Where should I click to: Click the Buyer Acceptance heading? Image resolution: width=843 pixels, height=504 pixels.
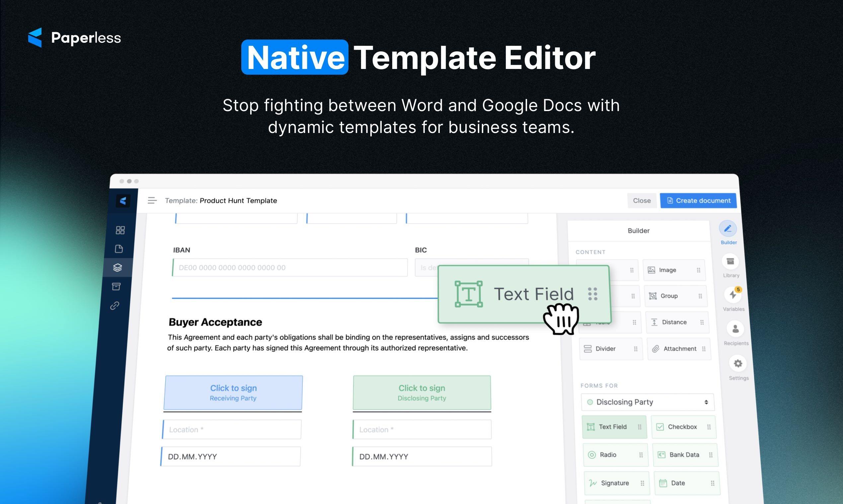[x=215, y=322]
